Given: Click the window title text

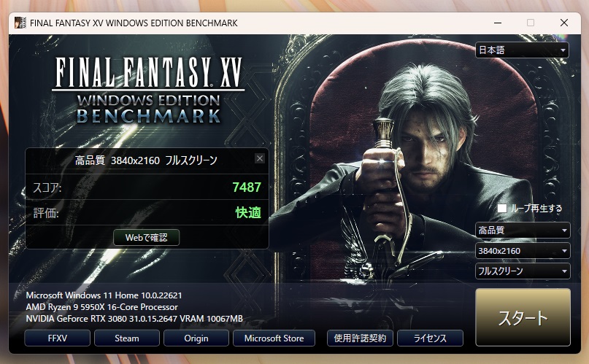Looking at the screenshot, I should coord(134,23).
